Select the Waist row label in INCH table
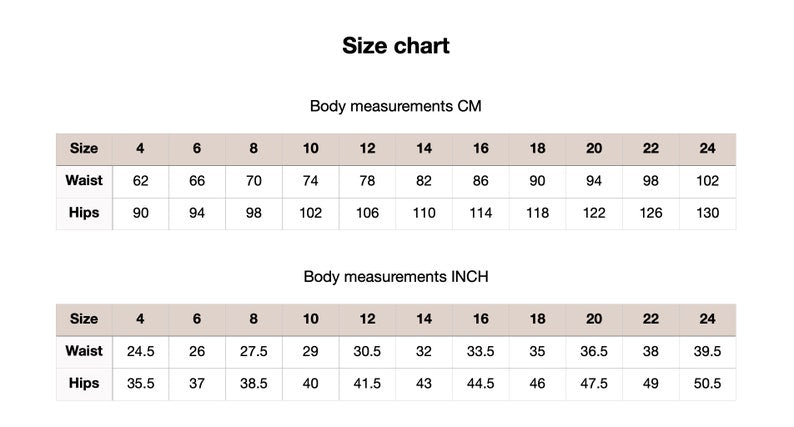 [x=84, y=351]
